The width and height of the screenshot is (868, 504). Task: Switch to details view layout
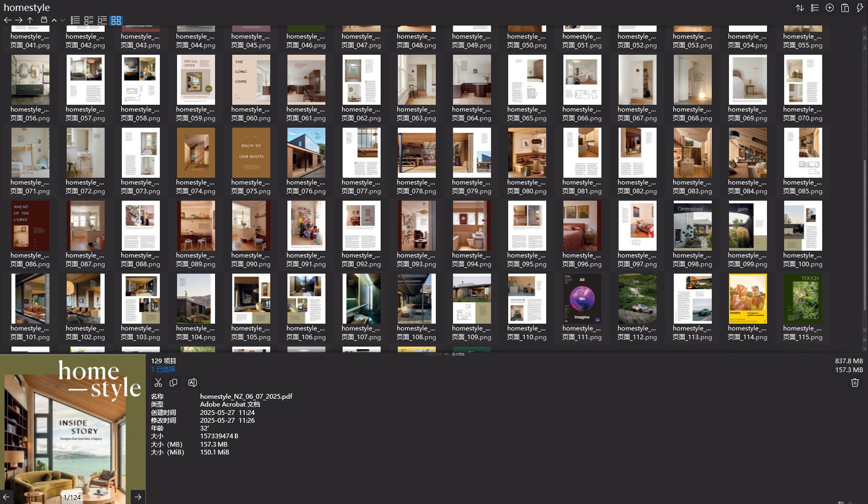tap(89, 21)
